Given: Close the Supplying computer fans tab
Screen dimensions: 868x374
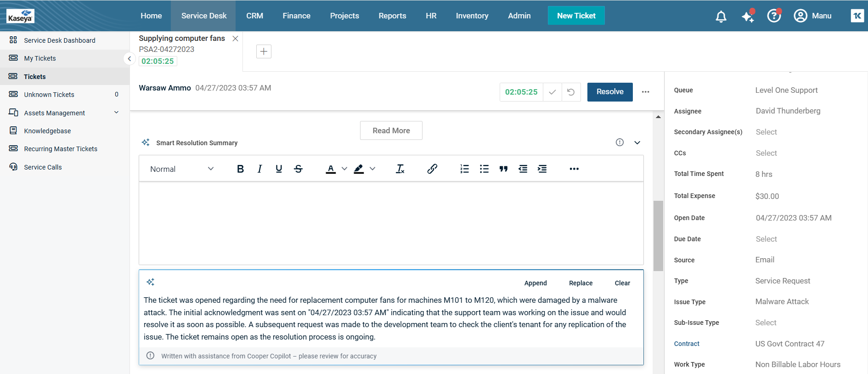Looking at the screenshot, I should pyautogui.click(x=235, y=39).
